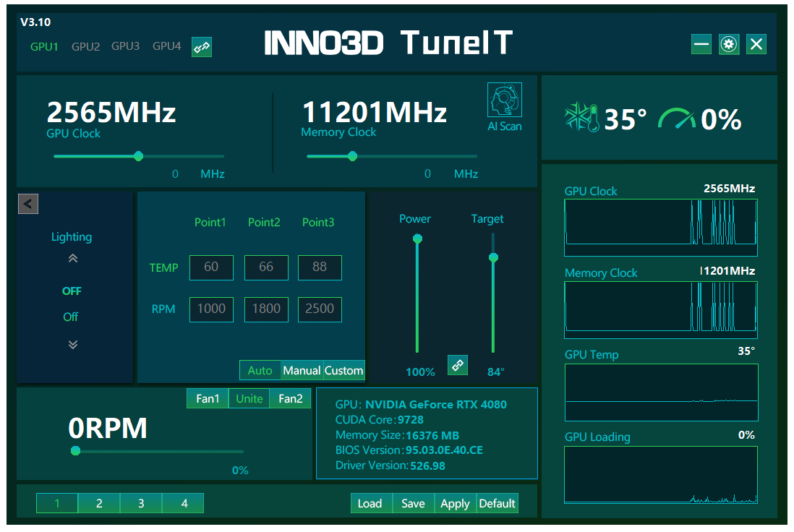Image resolution: width=794 pixels, height=532 pixels.
Task: Click the lighting down chevron
Action: [x=73, y=345]
